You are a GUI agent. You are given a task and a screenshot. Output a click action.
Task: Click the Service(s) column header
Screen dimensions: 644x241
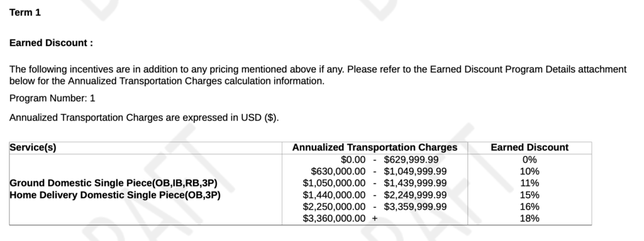click(x=33, y=148)
